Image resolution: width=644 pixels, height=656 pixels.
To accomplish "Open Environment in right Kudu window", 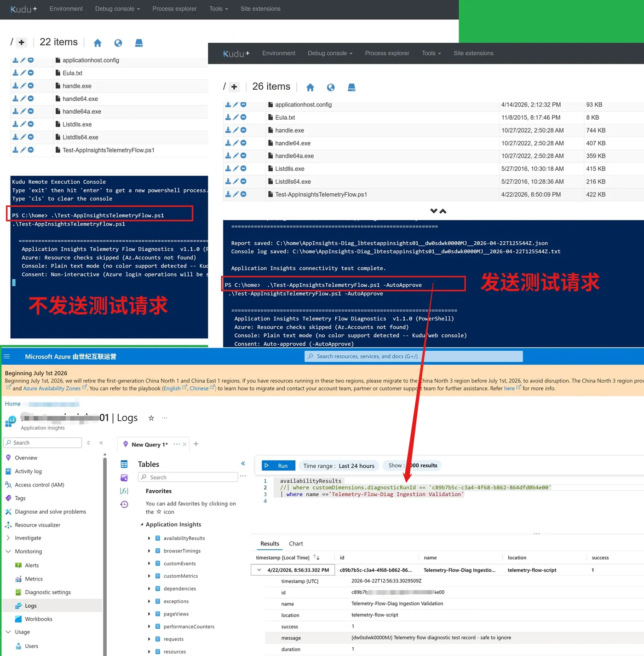I will (279, 53).
